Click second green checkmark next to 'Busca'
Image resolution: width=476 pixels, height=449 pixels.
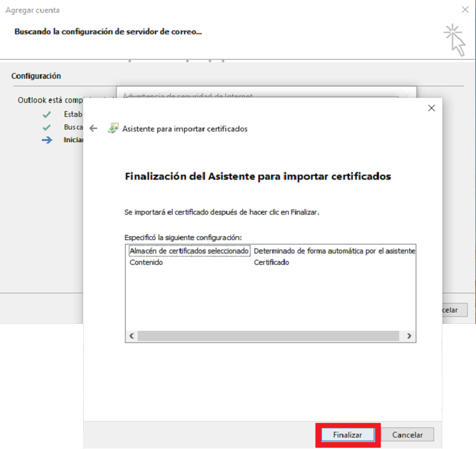46,127
